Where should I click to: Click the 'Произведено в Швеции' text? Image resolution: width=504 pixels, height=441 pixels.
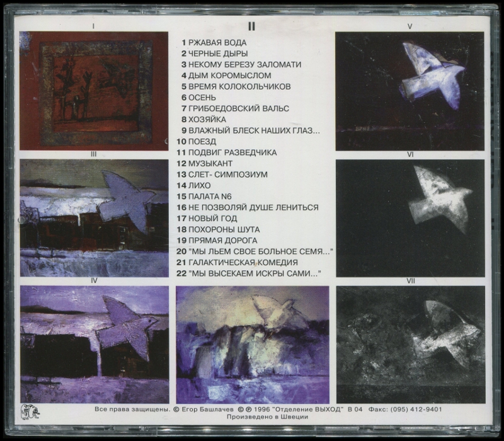point(251,417)
